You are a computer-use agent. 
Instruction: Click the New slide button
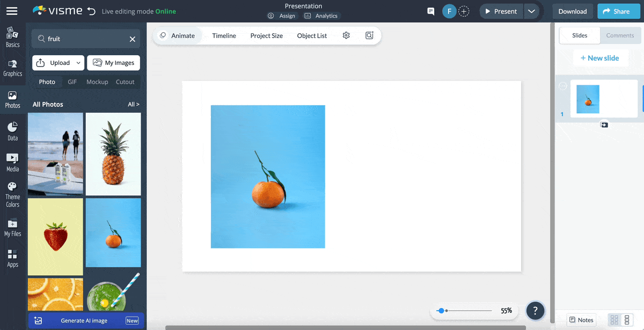pos(601,57)
